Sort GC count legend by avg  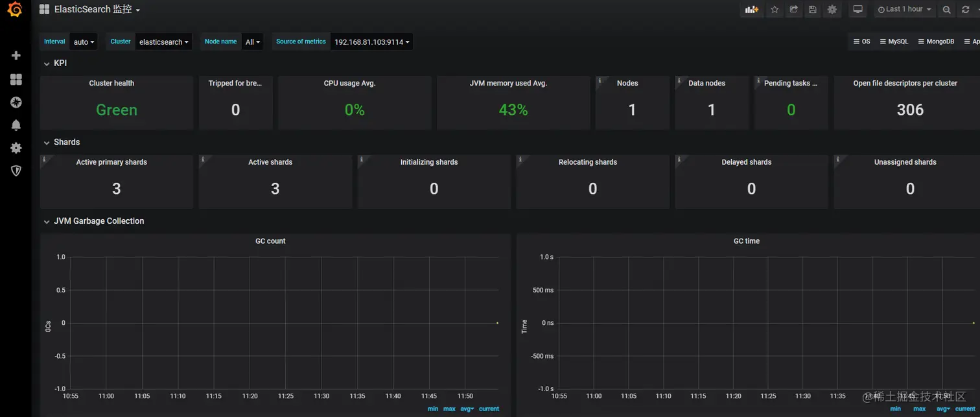(467, 409)
